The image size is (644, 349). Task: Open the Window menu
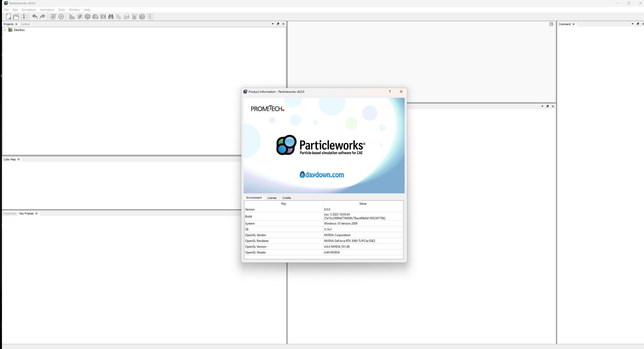(x=74, y=10)
